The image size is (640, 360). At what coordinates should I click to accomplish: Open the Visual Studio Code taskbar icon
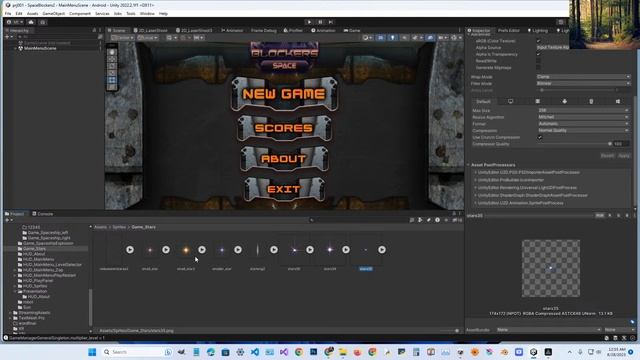pos(255,352)
